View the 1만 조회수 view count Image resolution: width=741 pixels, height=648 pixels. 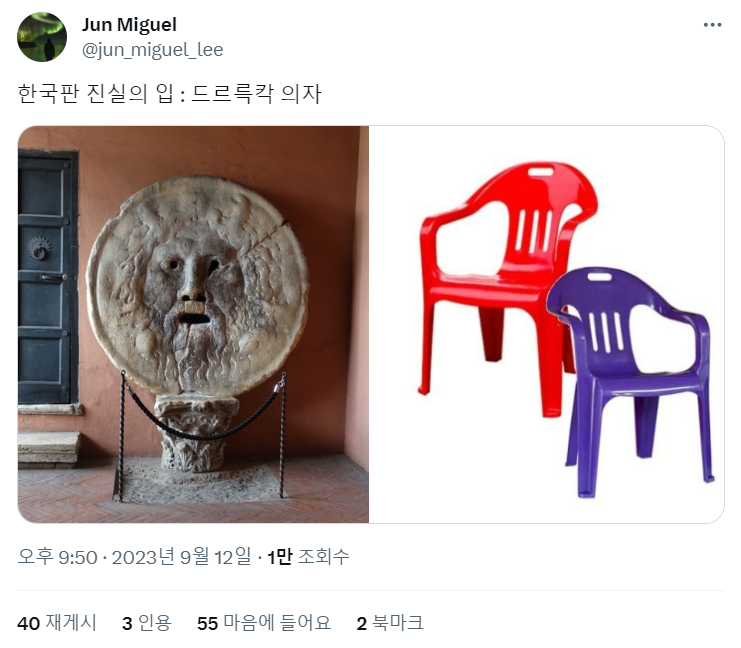[308, 557]
